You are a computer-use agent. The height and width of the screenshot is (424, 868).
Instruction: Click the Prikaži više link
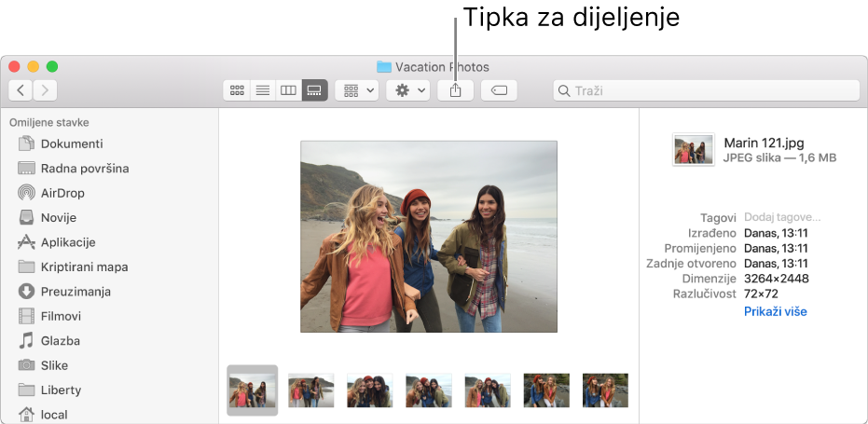click(775, 311)
